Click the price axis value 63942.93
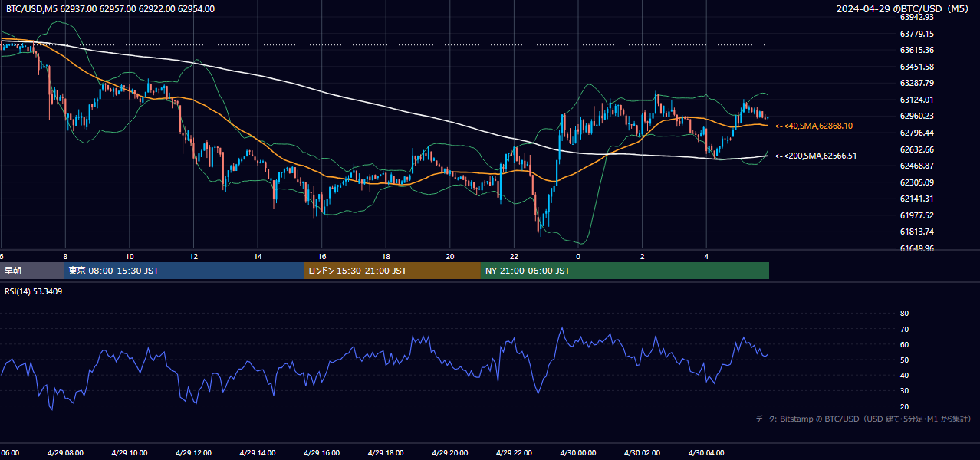This screenshot has height=460, width=980. click(916, 17)
